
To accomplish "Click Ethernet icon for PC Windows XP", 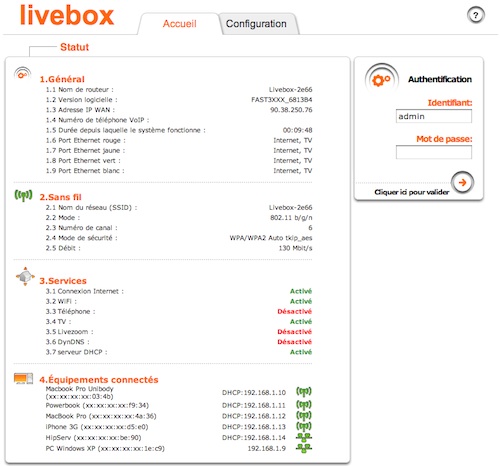I will (304, 448).
